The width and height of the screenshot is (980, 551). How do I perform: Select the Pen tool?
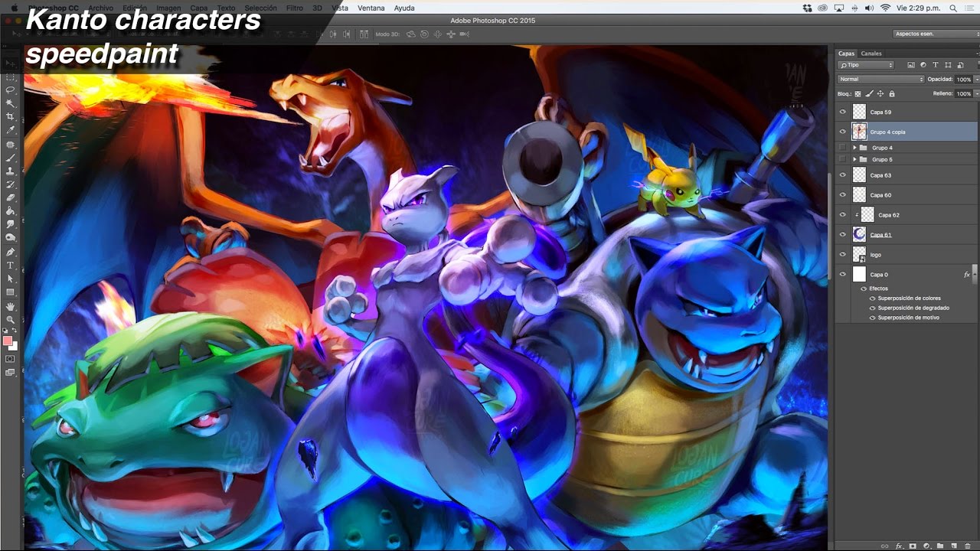coord(10,252)
